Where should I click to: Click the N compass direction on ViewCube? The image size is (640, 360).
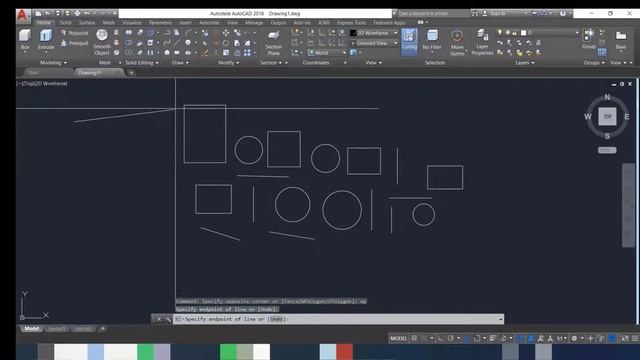(x=607, y=97)
